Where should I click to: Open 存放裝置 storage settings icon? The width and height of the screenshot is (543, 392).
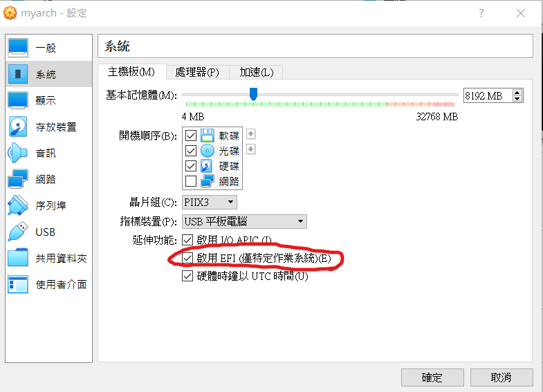(x=18, y=127)
